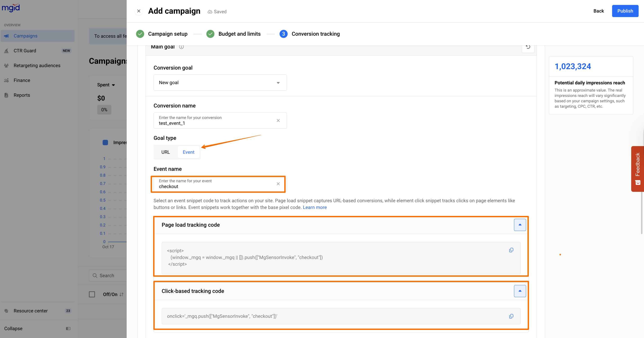
Task: Collapse the Page load tracking code section
Action: [x=520, y=225]
